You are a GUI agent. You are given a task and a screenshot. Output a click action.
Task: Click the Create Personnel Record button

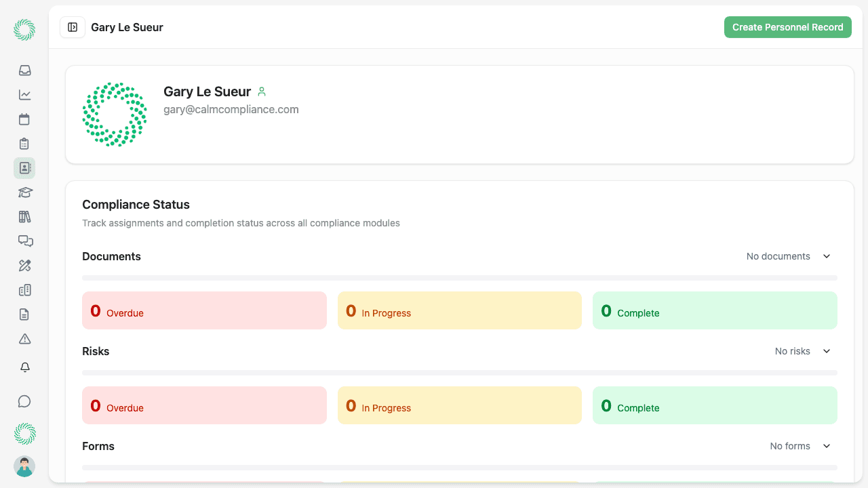coord(787,27)
